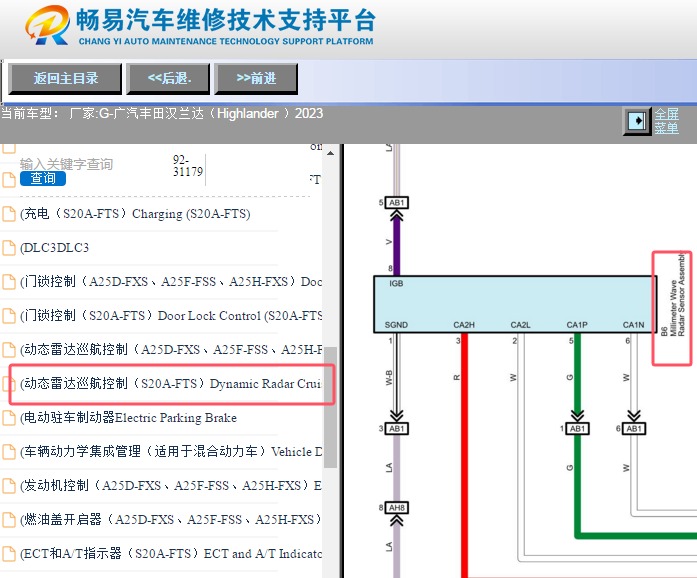Open 电动驻车制动器 Electric Parking Brake item
The width and height of the screenshot is (697, 578).
pos(128,417)
